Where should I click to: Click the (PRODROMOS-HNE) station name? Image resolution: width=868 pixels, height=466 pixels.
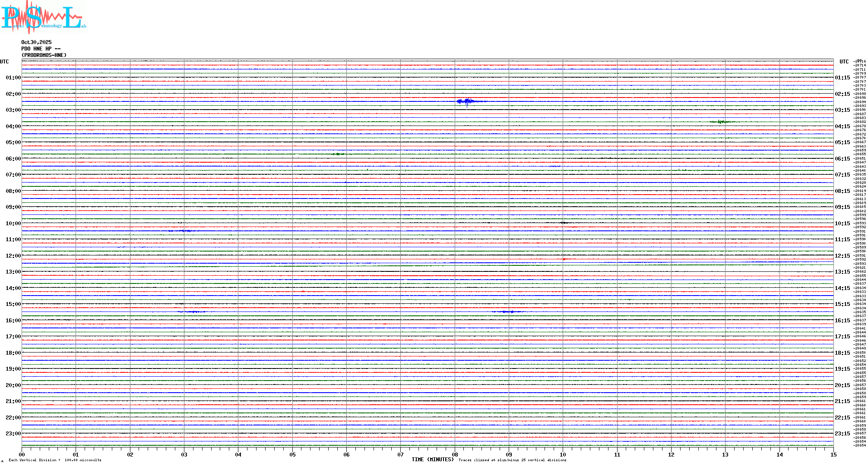(x=44, y=55)
